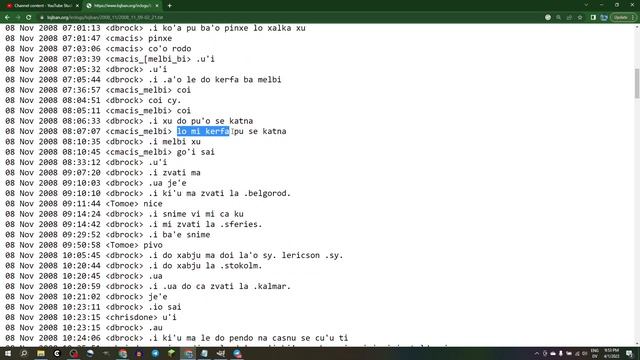Click the 'coi cy.' message
Screen dimensions: 640x360
[164, 100]
